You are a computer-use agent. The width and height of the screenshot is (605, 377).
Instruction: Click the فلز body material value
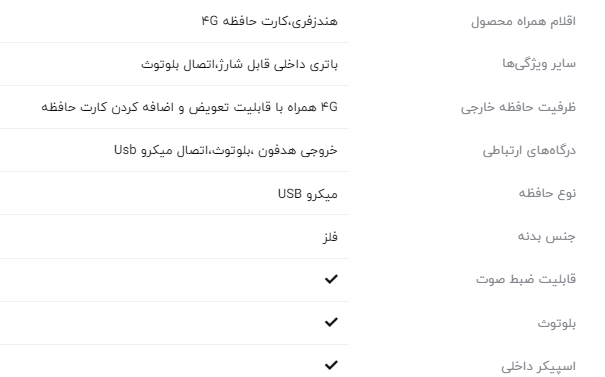click(330, 237)
